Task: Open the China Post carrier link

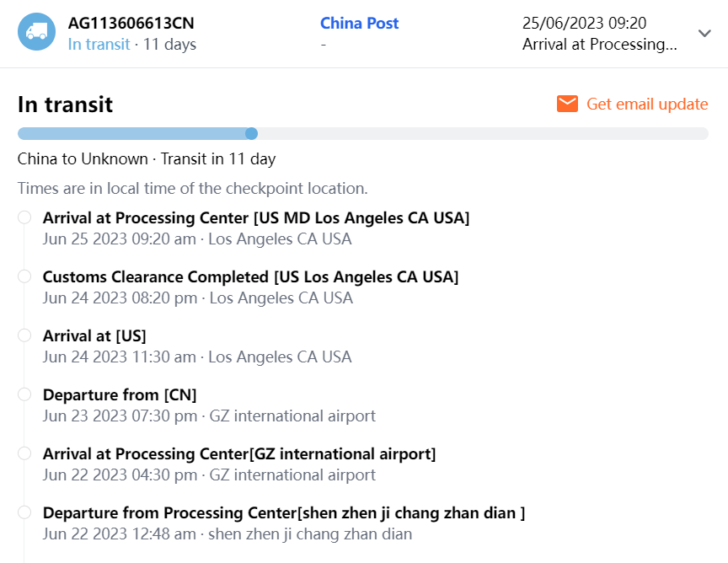Action: 360,23
